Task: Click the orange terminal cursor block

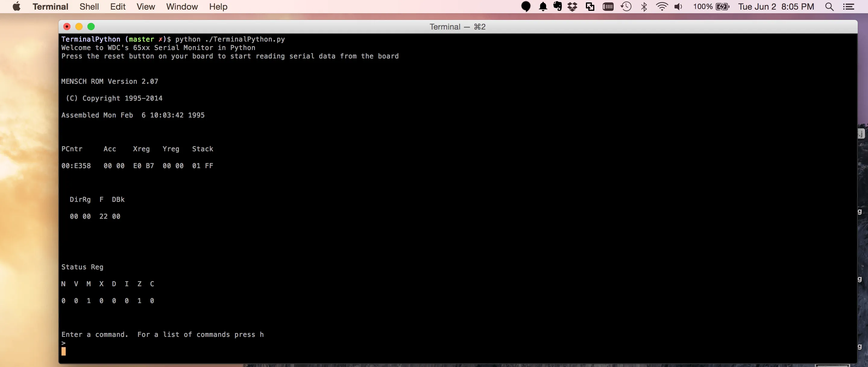Action: (63, 352)
